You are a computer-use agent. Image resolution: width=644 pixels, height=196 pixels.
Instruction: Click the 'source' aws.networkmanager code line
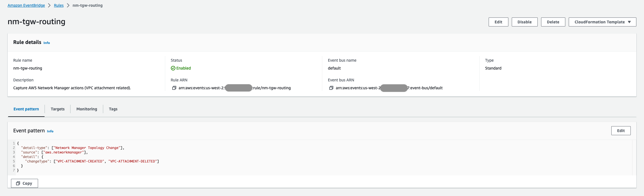pyautogui.click(x=54, y=152)
